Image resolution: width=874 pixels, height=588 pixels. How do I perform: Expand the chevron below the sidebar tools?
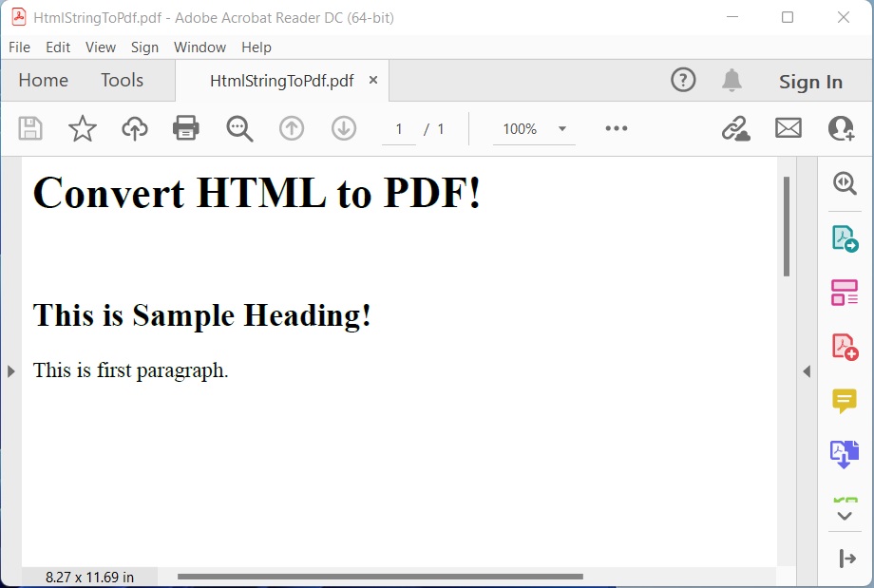coord(844,515)
